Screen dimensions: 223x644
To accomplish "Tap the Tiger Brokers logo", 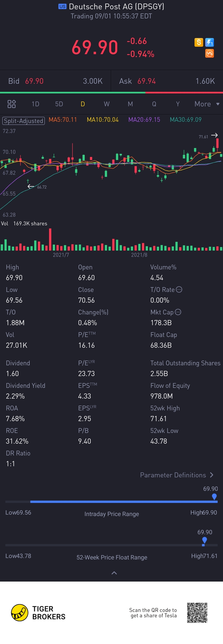I will point(38,613).
